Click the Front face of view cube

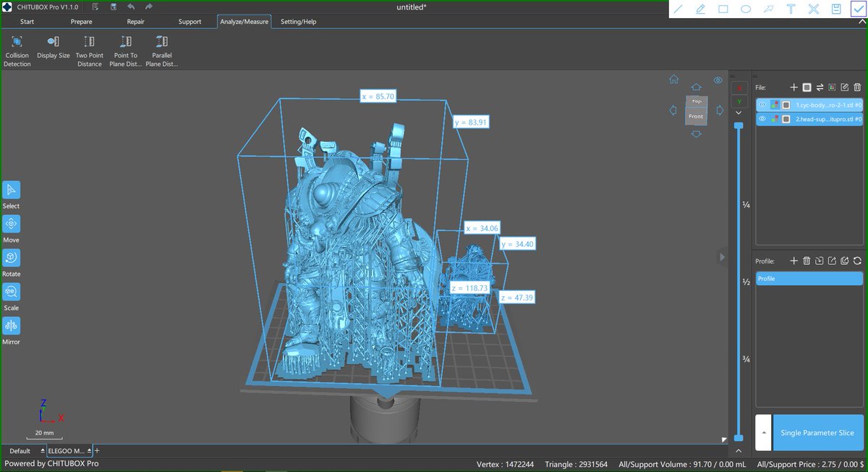point(696,116)
